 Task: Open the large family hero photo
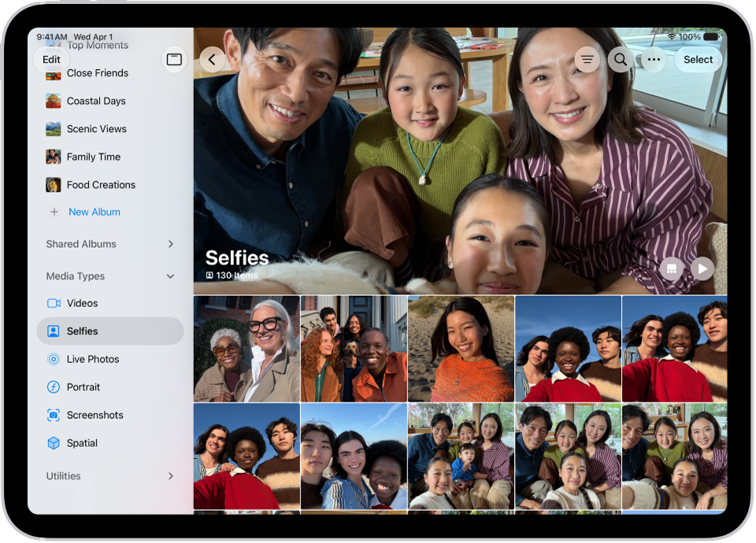[x=461, y=161]
